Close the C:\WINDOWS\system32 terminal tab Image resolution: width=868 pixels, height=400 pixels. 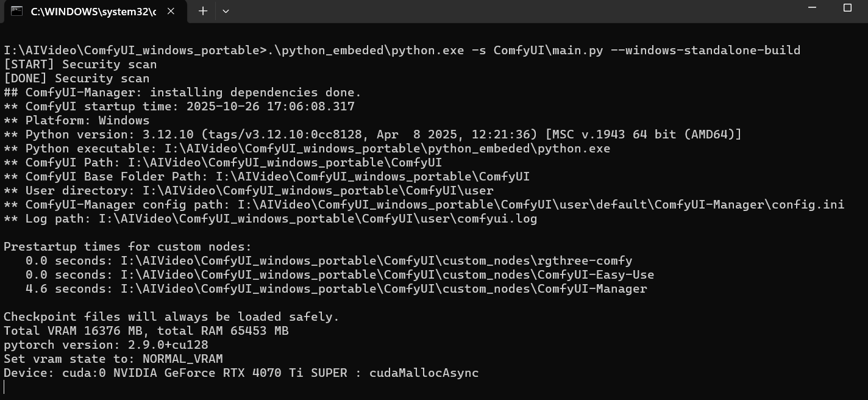[x=171, y=11]
